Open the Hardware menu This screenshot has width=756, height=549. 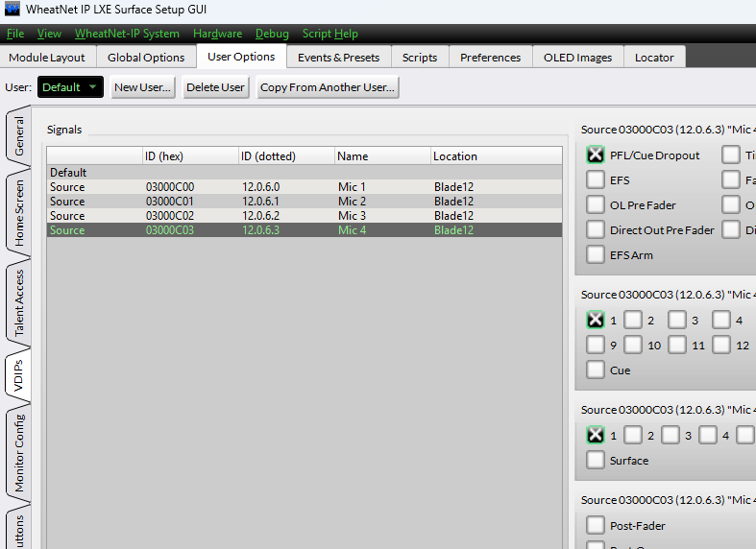coord(217,34)
